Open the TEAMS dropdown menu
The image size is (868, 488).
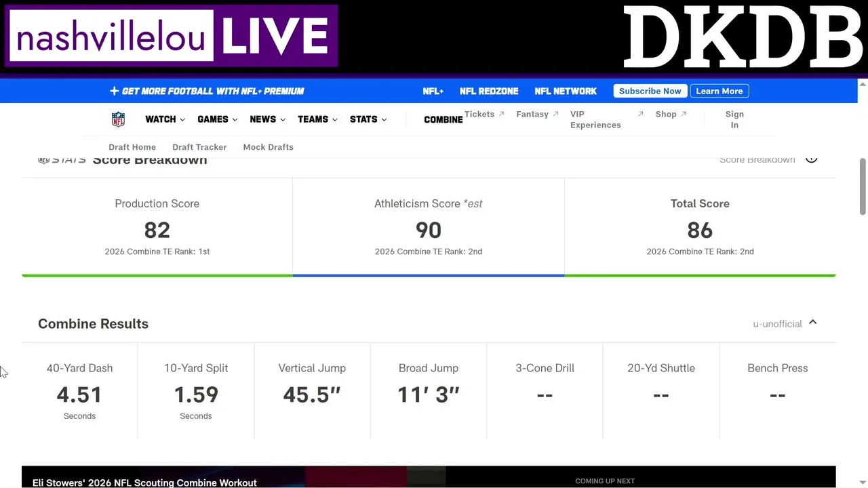(x=317, y=119)
